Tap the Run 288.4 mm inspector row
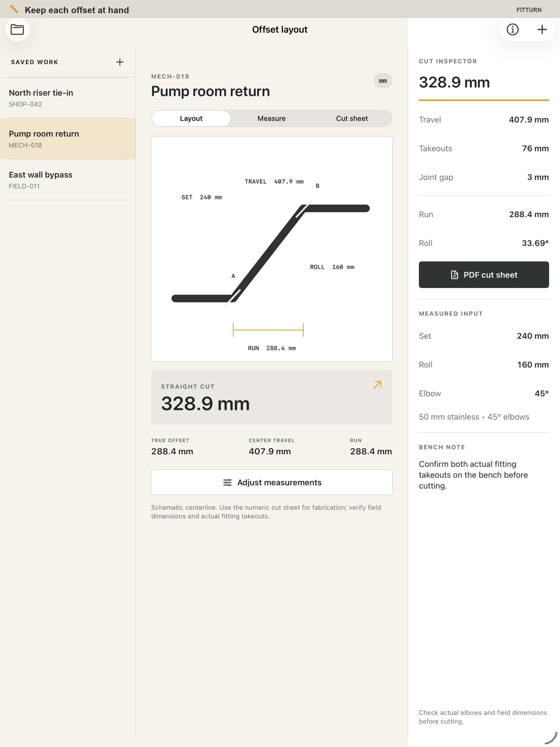Viewport: 560px width, 747px height. tap(484, 215)
